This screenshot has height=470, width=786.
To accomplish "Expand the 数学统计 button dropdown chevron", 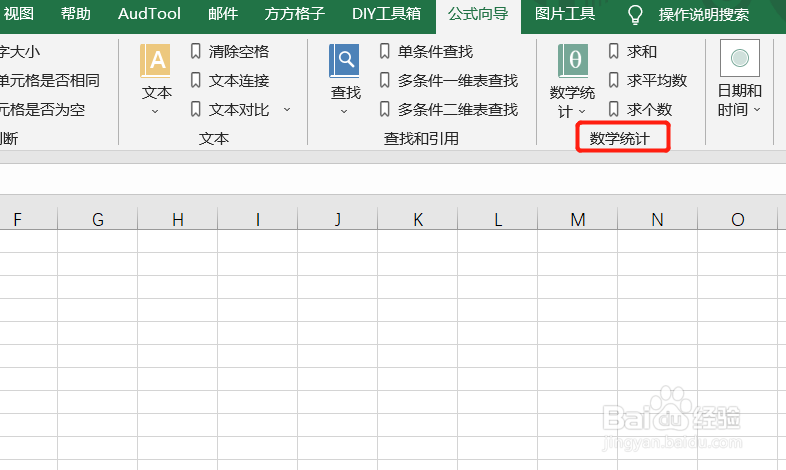I will coord(581,111).
